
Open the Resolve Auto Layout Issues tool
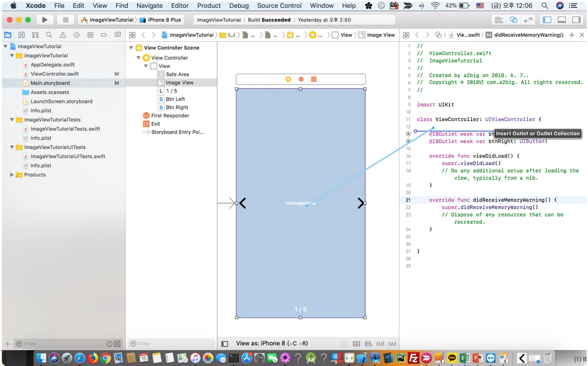coord(392,343)
